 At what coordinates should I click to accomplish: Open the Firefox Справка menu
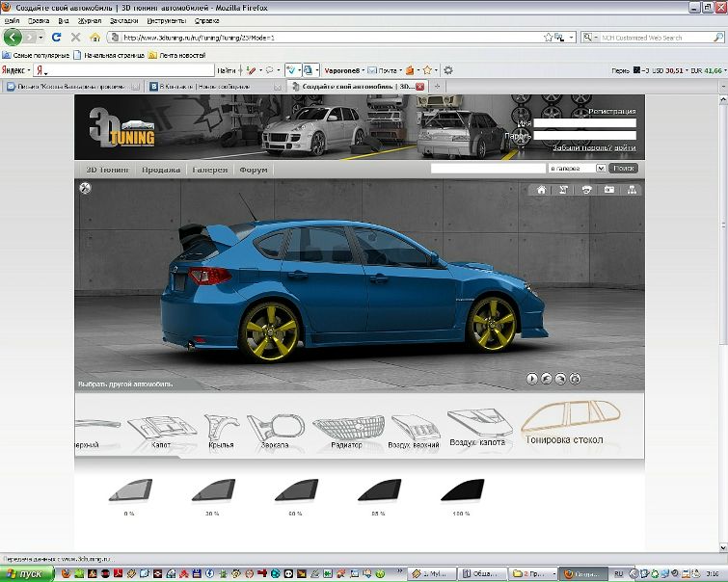206,21
